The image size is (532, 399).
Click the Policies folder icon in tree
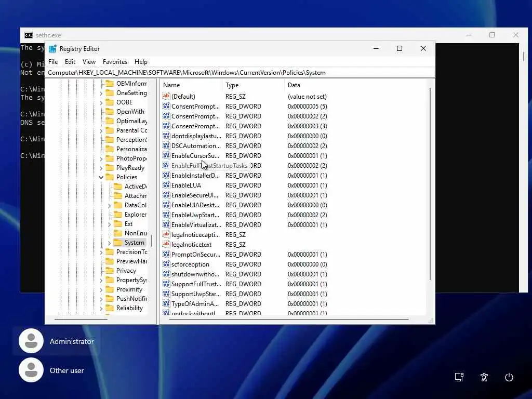click(x=109, y=177)
